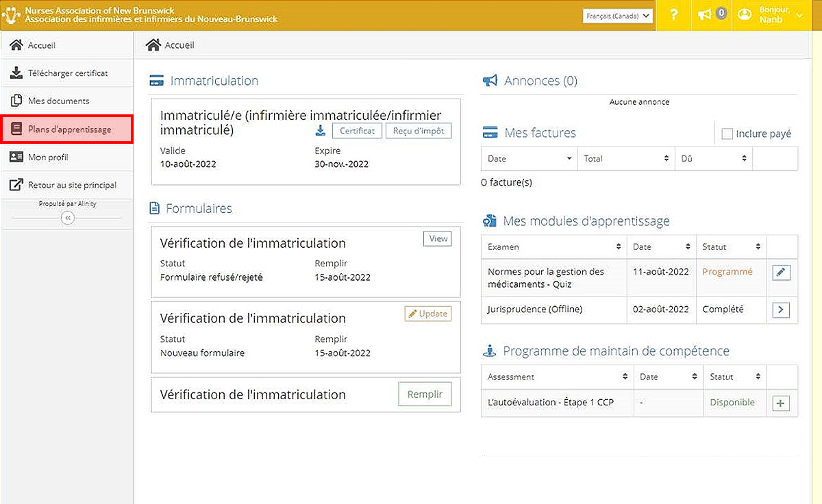
Task: Open Plans d'apprentissage in sidebar
Action: (67, 129)
